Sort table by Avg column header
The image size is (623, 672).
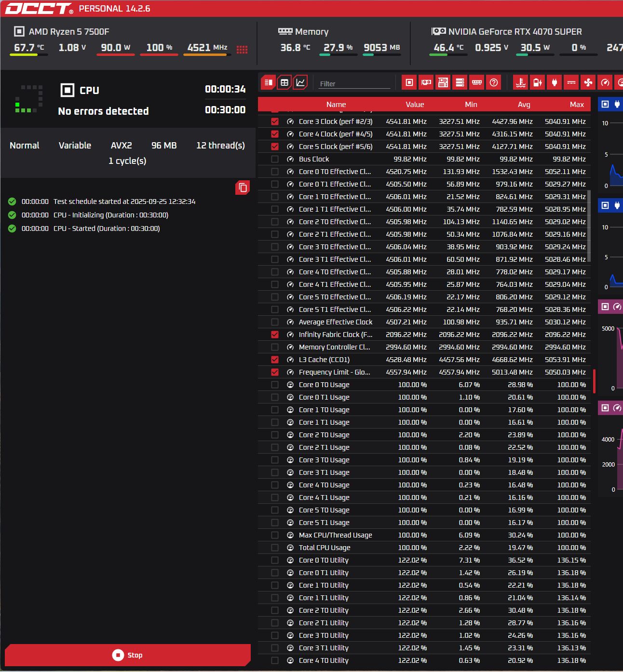524,105
